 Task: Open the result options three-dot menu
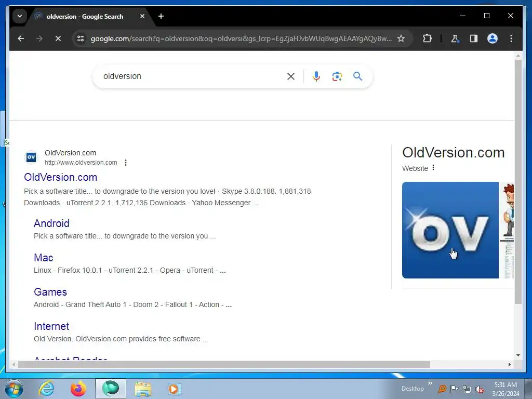(126, 163)
